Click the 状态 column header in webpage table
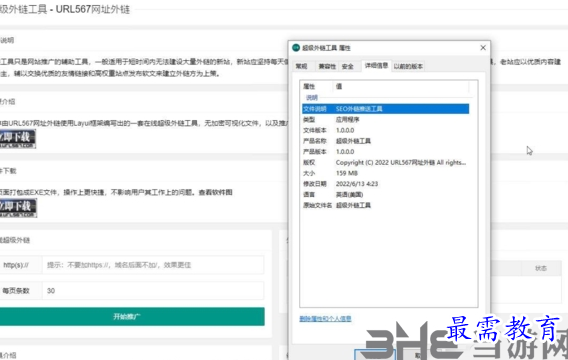This screenshot has height=360, width=568. coord(541,268)
